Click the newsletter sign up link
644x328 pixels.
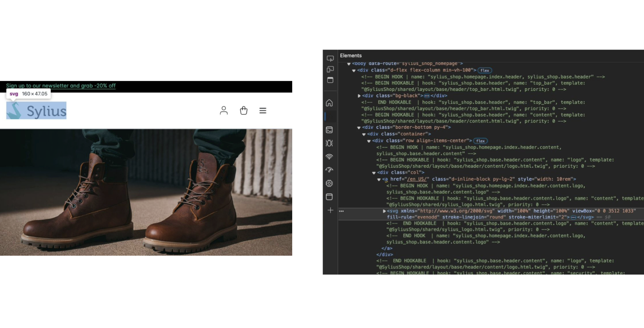coord(61,86)
